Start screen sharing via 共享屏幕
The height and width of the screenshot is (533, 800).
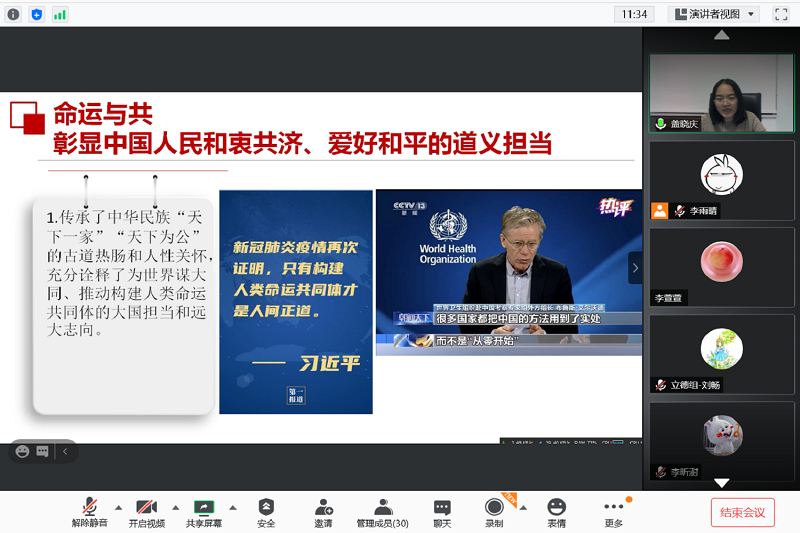(204, 512)
